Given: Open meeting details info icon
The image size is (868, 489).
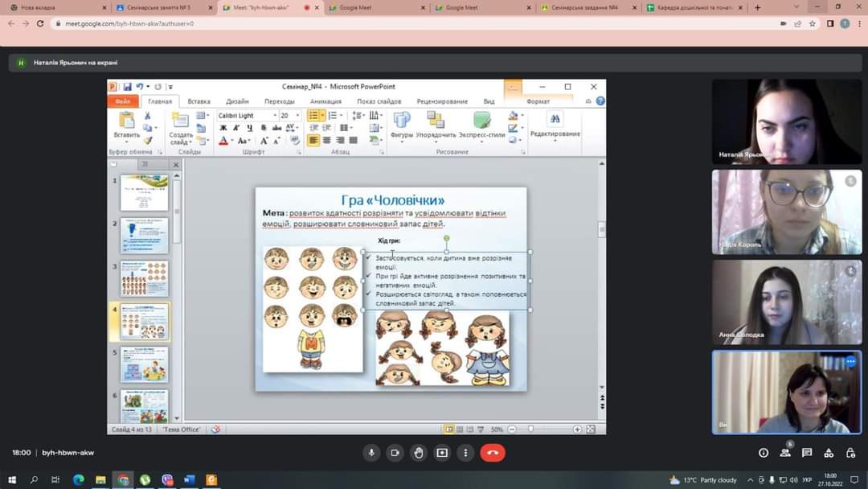Looking at the screenshot, I should (x=764, y=453).
